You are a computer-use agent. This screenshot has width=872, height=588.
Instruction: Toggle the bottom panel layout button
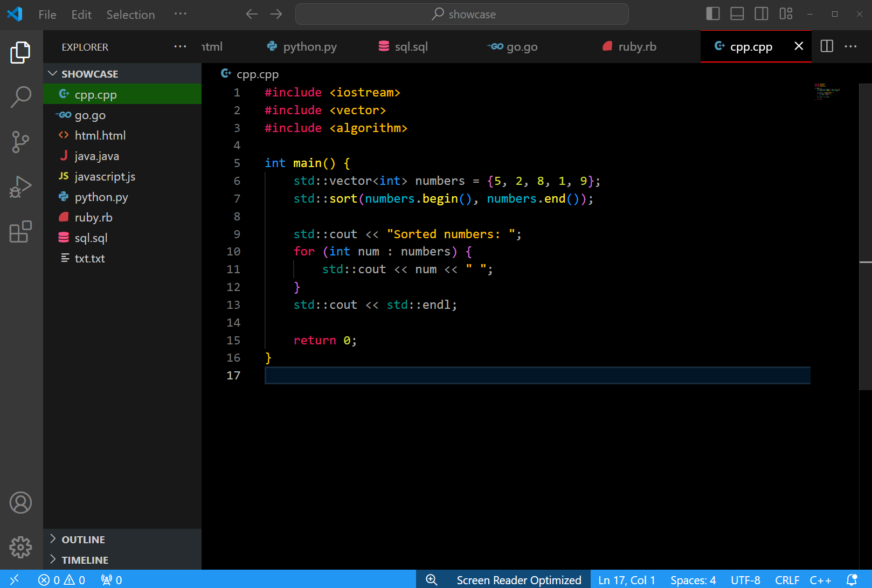(737, 14)
